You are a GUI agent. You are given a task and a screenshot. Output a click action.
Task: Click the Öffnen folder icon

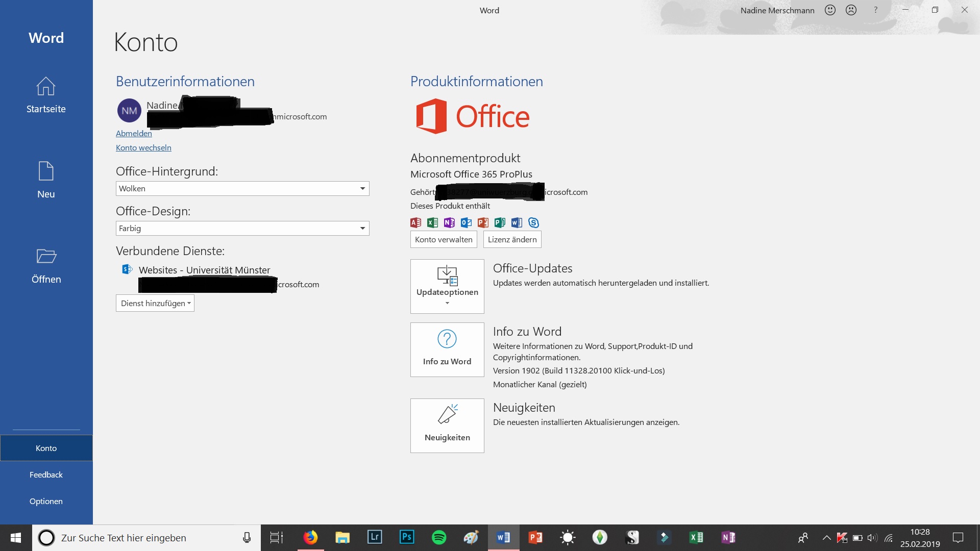pos(46,256)
